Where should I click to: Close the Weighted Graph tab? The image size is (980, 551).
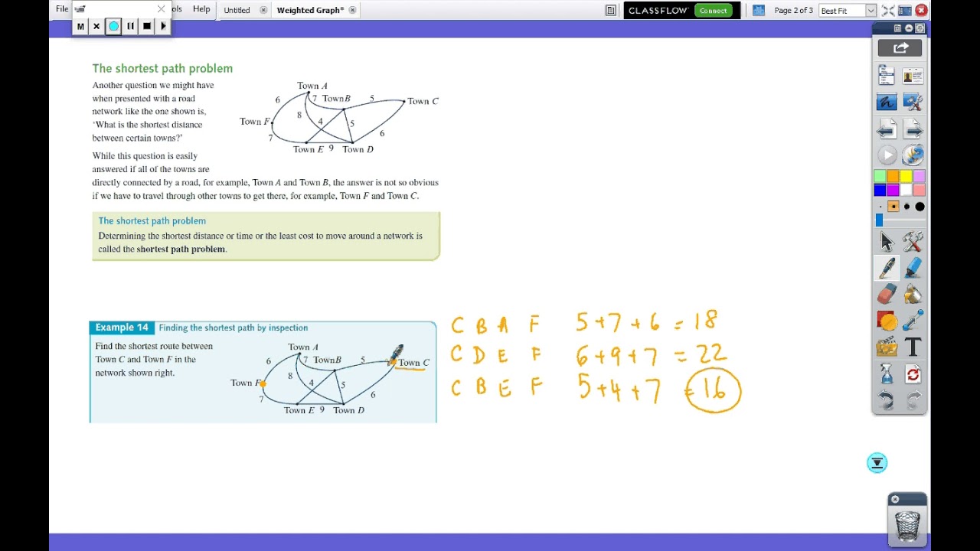click(352, 11)
